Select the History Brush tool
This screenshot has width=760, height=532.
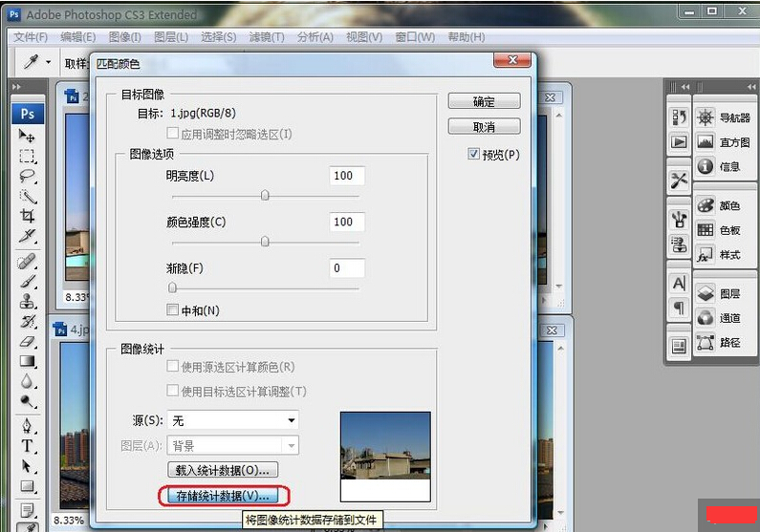27,322
